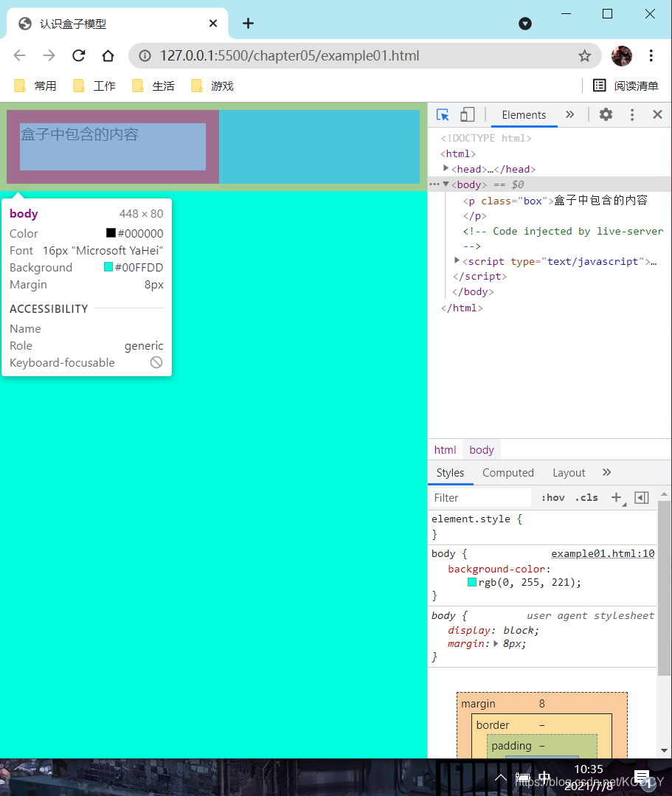
Task: Go forward in browser history
Action: [49, 55]
